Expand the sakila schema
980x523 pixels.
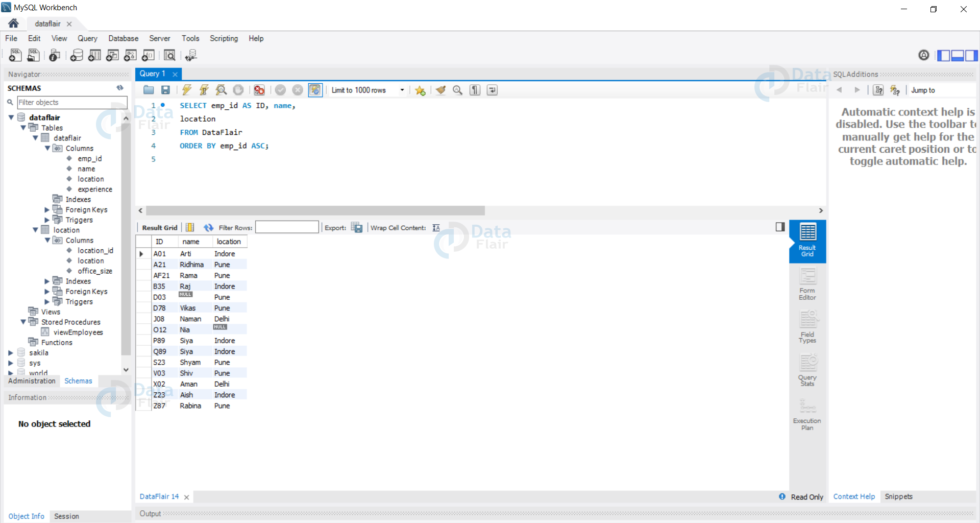(x=11, y=352)
